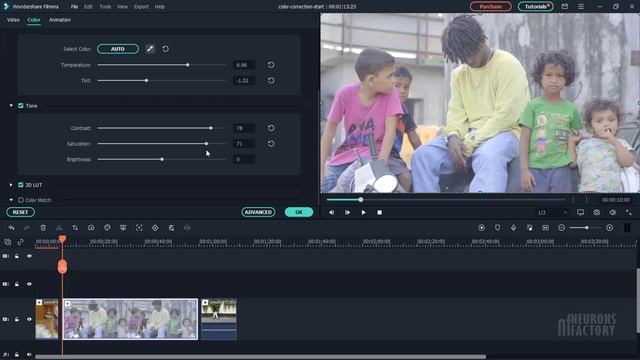The image size is (640, 360).
Task: Open the File menu
Action: [x=74, y=7]
